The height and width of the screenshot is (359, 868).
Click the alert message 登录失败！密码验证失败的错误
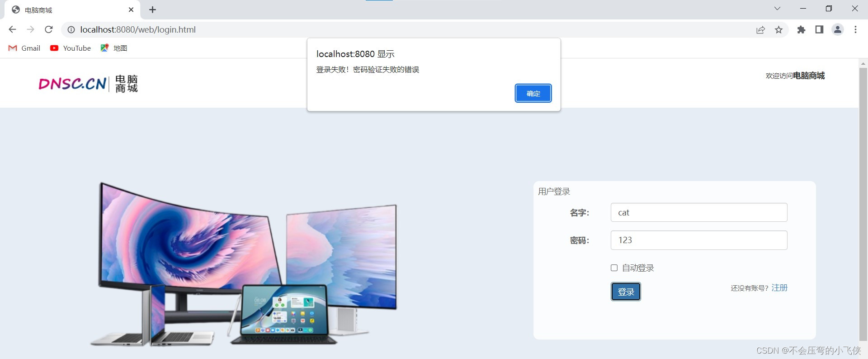coord(368,70)
